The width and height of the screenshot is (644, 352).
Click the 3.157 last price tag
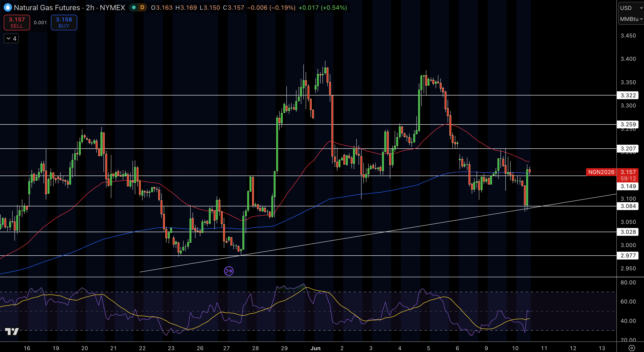[628, 172]
